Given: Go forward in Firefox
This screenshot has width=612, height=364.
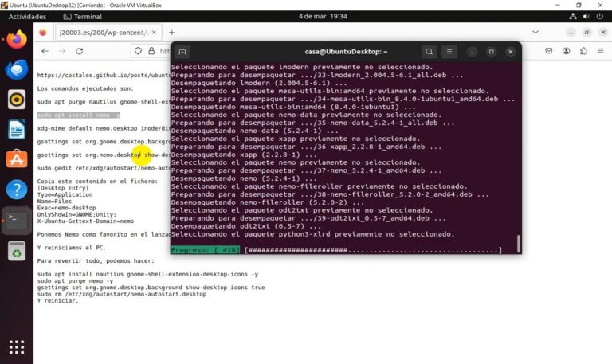Looking at the screenshot, I should [x=62, y=51].
